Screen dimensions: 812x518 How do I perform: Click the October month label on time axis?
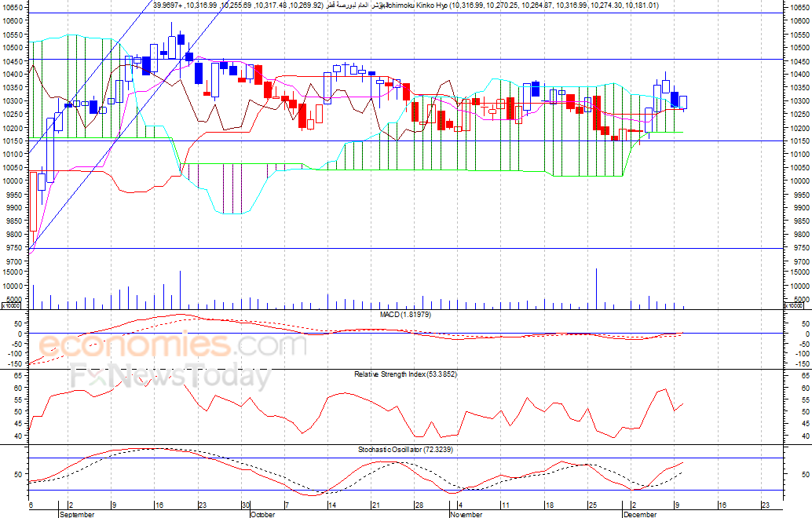click(x=262, y=514)
